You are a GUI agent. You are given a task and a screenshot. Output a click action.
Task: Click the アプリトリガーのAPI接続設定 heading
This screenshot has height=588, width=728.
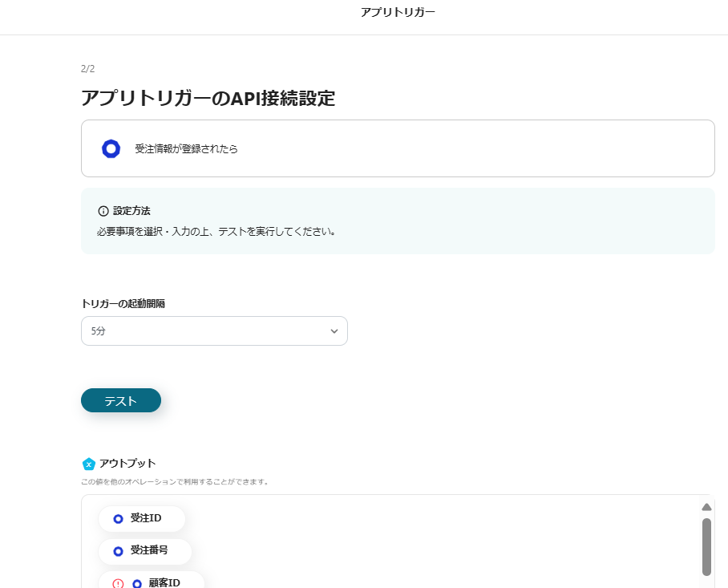tap(208, 99)
